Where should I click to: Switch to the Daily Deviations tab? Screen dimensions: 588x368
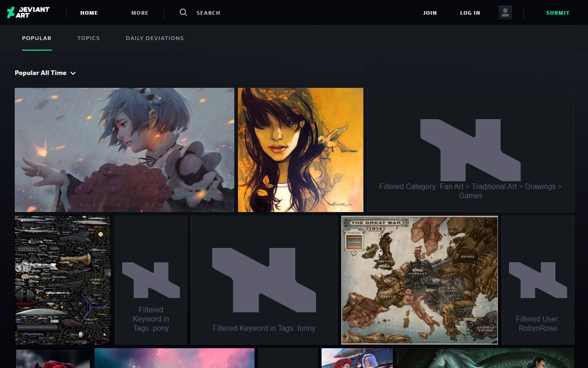(155, 38)
